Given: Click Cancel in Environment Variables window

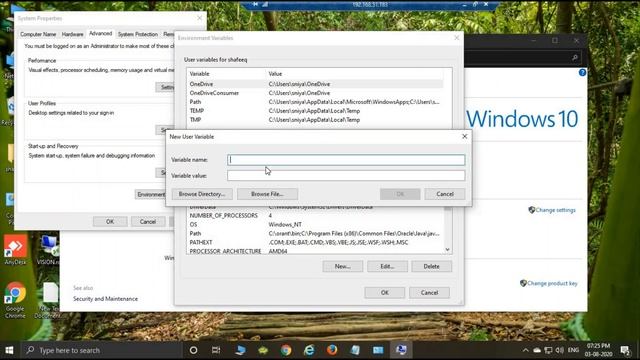Looking at the screenshot, I should coord(429,292).
